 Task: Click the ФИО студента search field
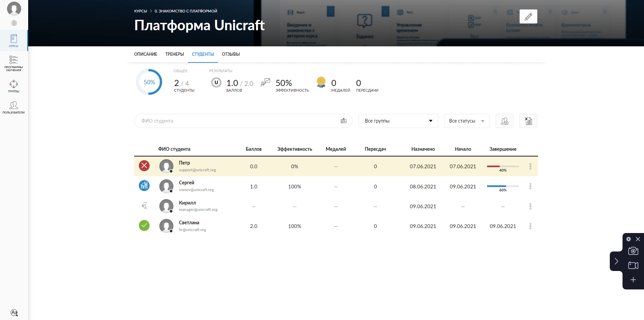coord(238,121)
